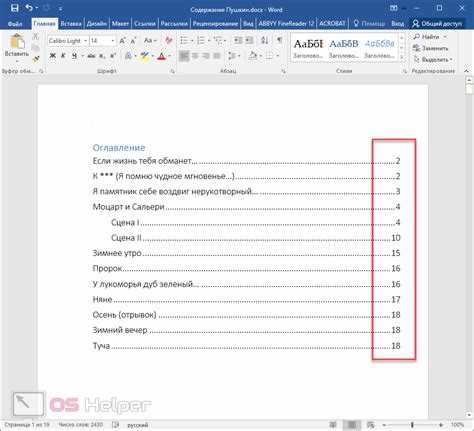Open the Calibri Light font name dropdown
This screenshot has width=474, height=431.
(85, 41)
